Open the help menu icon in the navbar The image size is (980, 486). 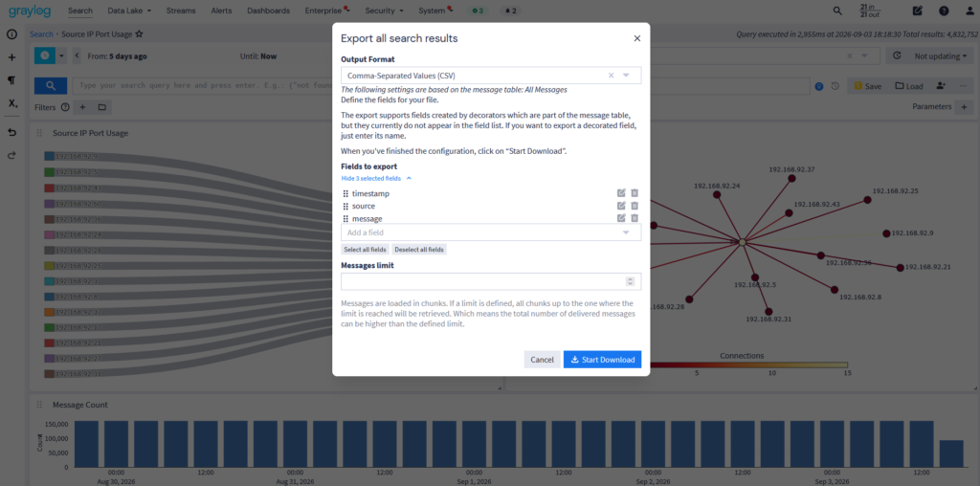tap(944, 11)
